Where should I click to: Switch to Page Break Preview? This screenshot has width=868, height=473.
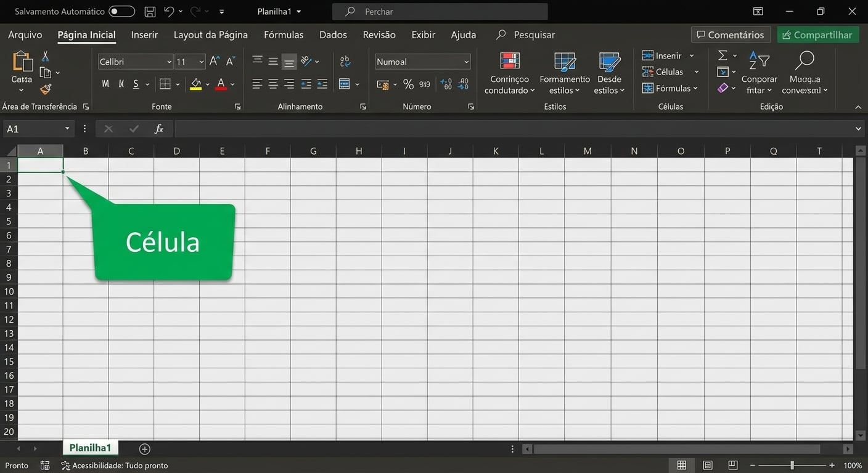tap(733, 465)
